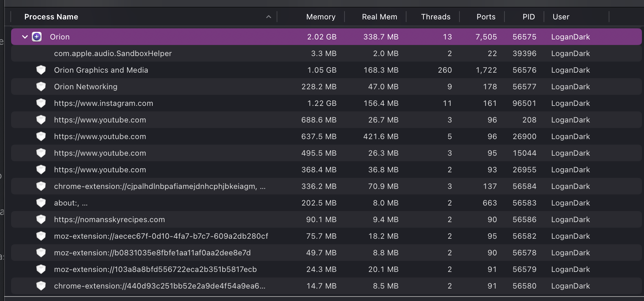Collapse the Orion process group chevron
644x301 pixels.
click(25, 37)
